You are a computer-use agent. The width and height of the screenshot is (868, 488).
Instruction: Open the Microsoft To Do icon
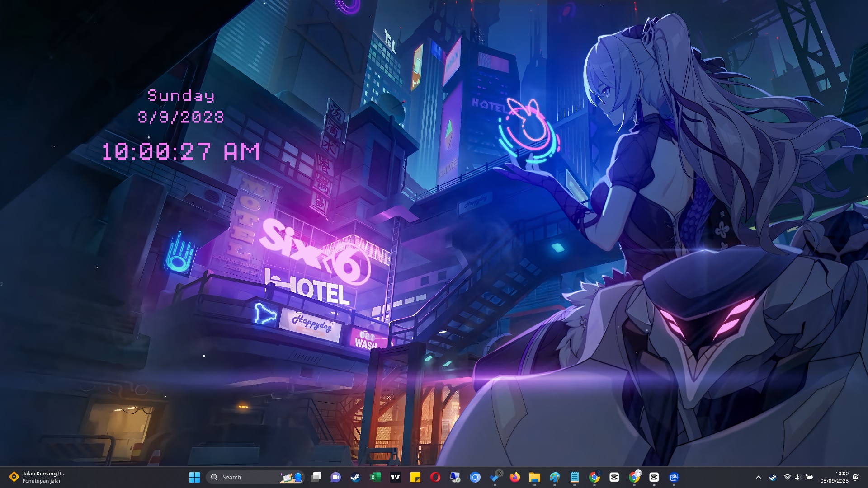(495, 477)
